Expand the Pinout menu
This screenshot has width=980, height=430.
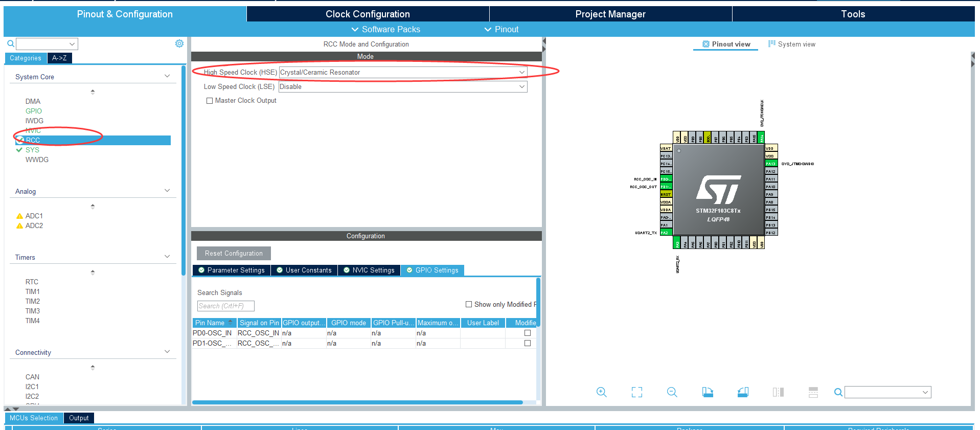[502, 29]
